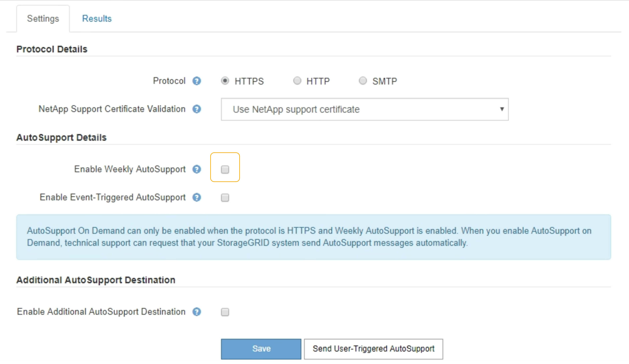This screenshot has height=364, width=629.
Task: Open help for NetApp Support Certificate Validation
Action: tap(196, 109)
